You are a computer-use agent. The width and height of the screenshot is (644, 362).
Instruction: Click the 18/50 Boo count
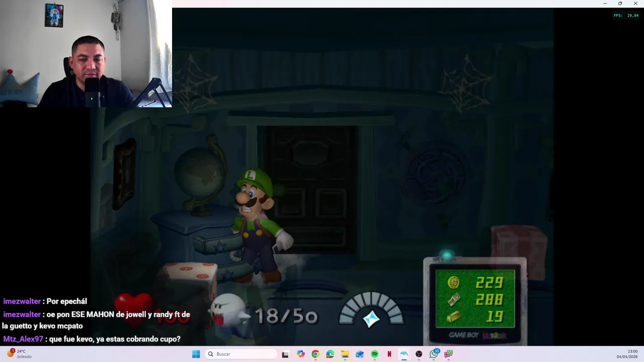click(286, 316)
